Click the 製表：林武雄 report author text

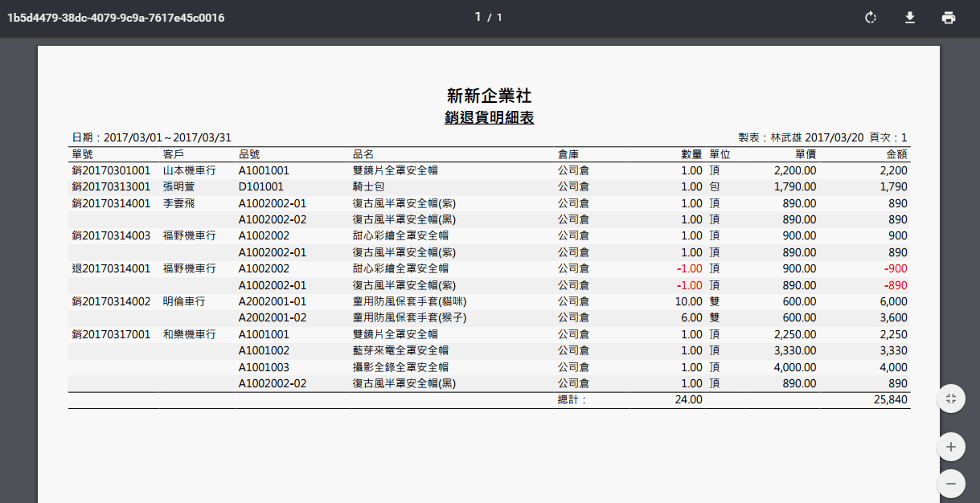[769, 138]
